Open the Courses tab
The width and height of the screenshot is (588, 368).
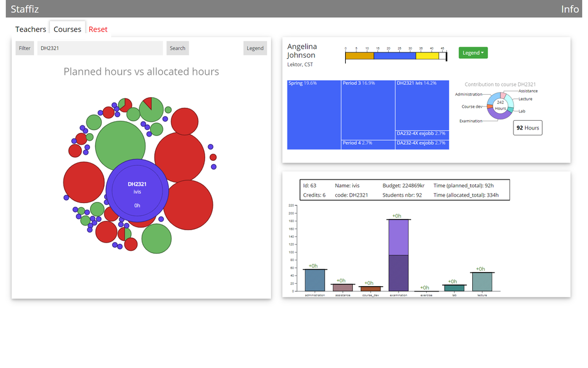[x=67, y=29]
